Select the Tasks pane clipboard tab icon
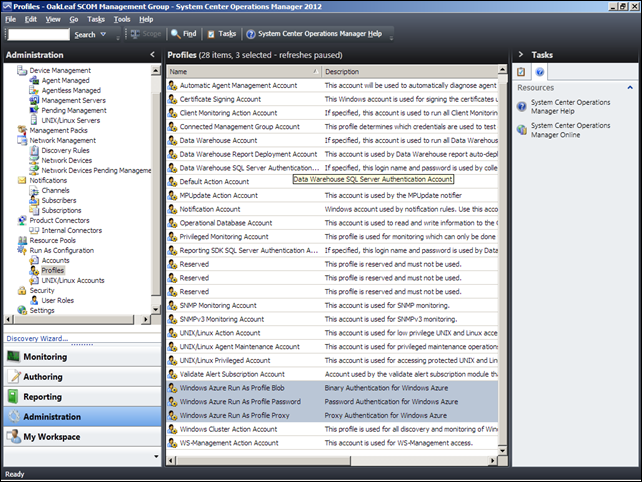 pos(521,72)
